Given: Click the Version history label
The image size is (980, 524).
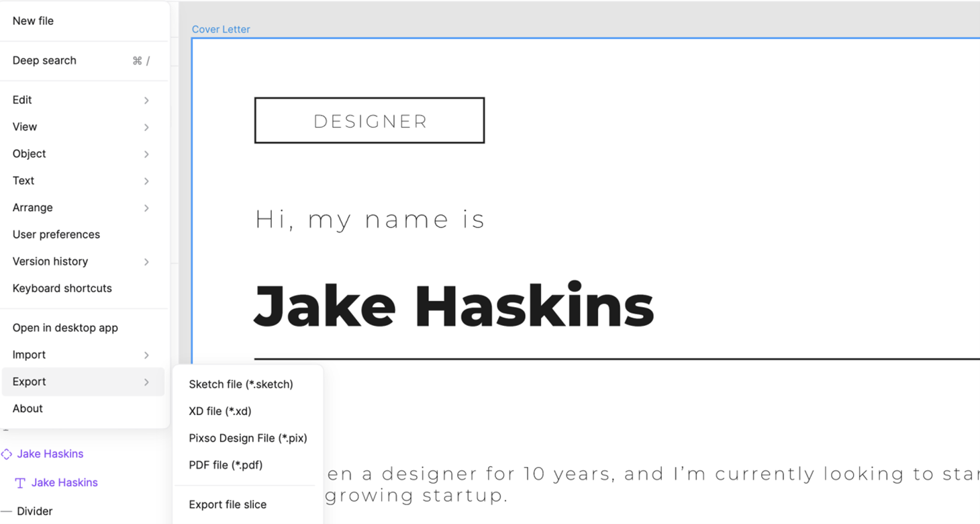Looking at the screenshot, I should pyautogui.click(x=50, y=261).
